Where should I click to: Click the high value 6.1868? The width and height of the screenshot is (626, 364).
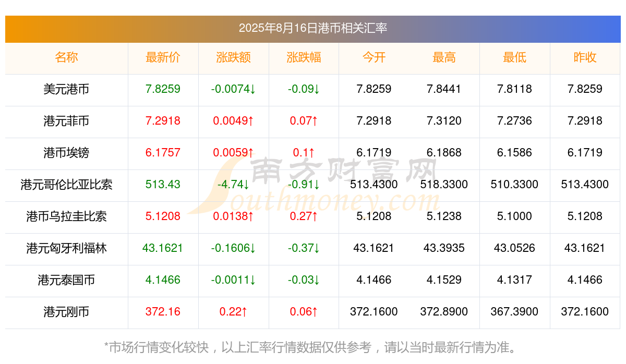pyautogui.click(x=444, y=153)
